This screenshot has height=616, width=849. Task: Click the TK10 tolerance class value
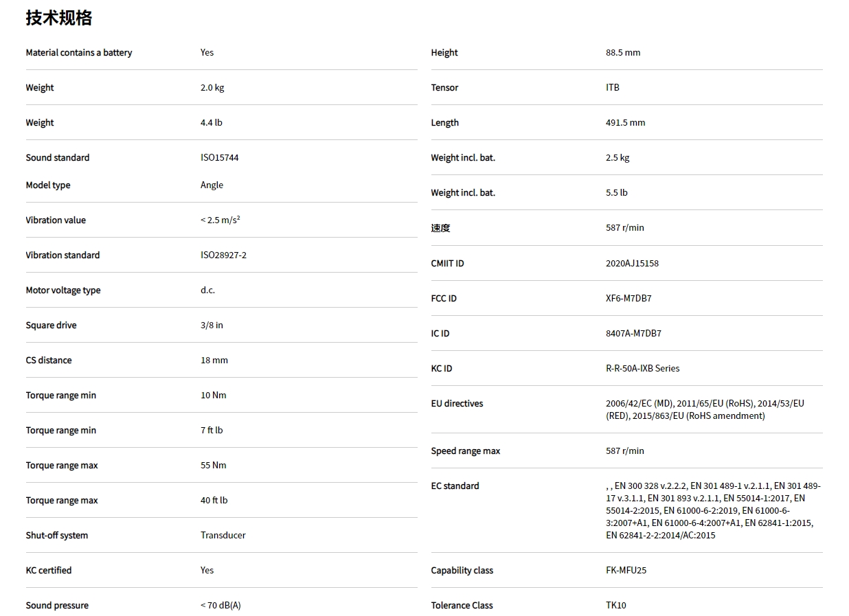click(615, 605)
